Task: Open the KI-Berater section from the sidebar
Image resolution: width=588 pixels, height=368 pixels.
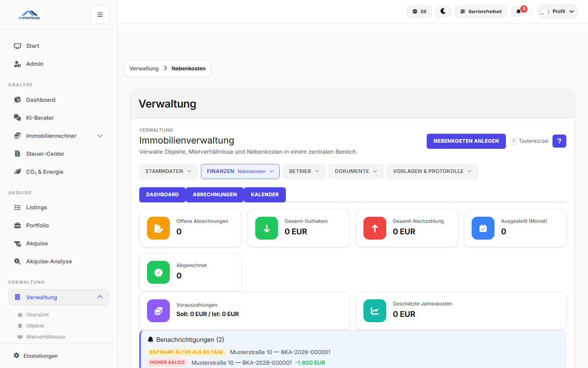Action: pos(39,118)
